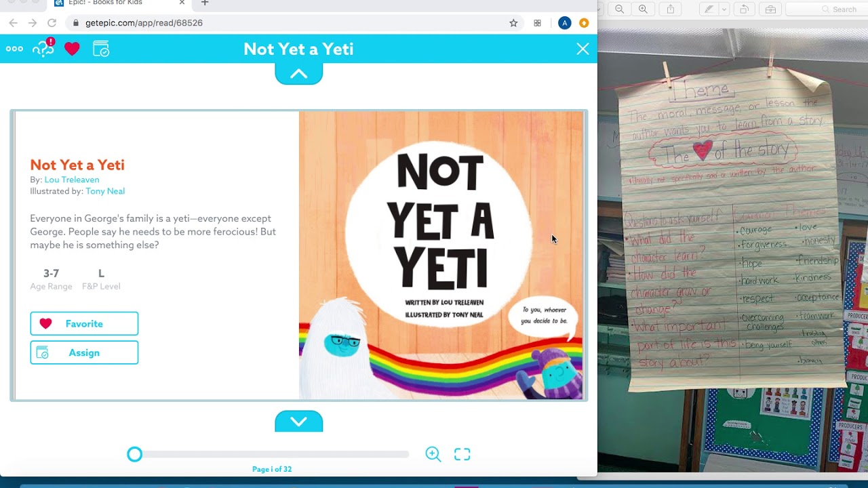Click the browser back arrow

[x=13, y=23]
